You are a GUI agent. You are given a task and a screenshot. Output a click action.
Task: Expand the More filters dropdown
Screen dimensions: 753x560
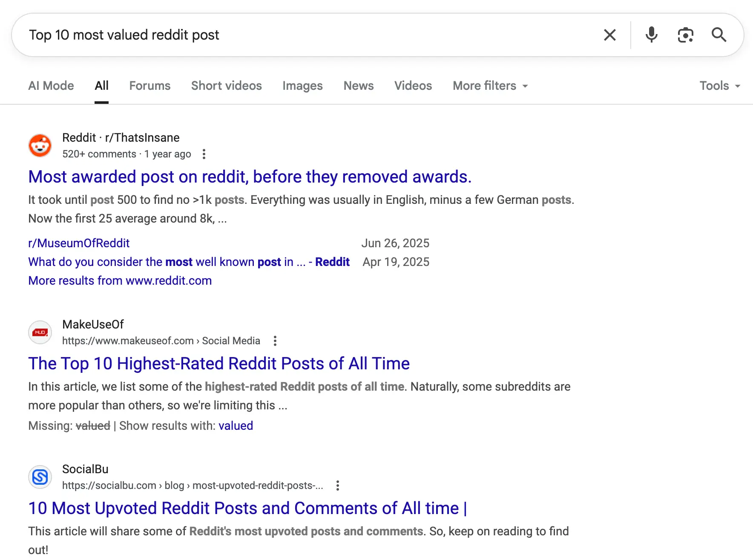tap(490, 86)
